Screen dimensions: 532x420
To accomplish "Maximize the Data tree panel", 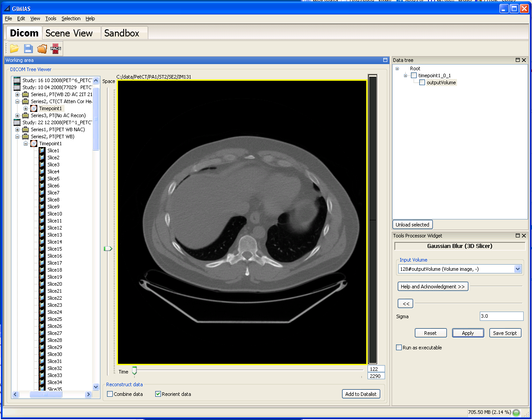I will coord(518,60).
